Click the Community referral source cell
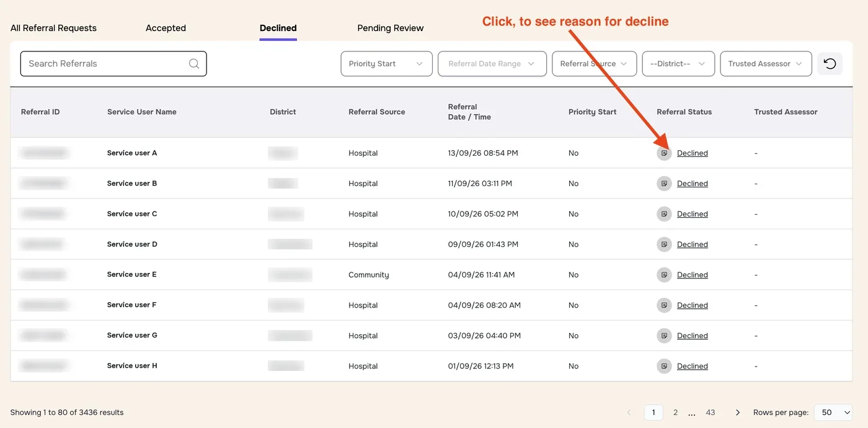The height and width of the screenshot is (428, 868). [x=369, y=275]
